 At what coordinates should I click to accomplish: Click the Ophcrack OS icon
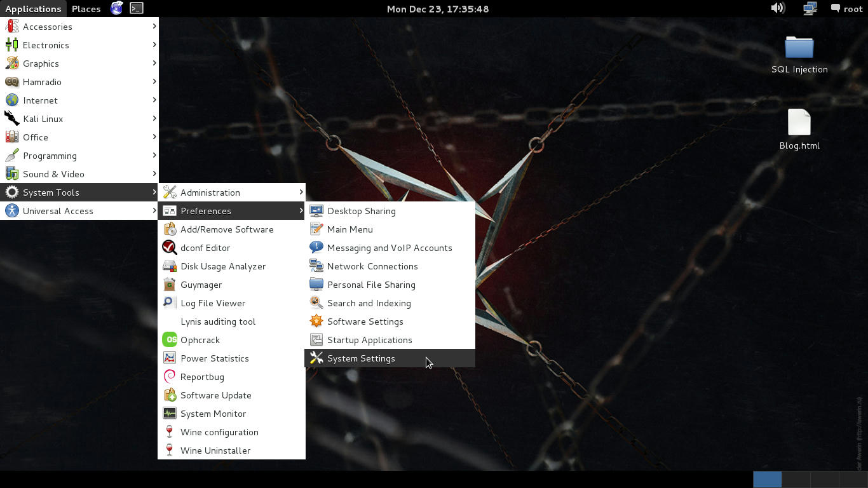click(170, 340)
